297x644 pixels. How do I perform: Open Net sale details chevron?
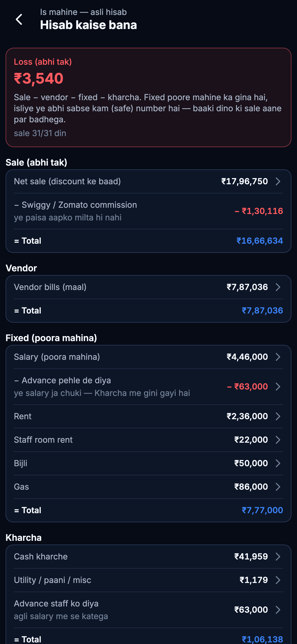pyautogui.click(x=278, y=181)
